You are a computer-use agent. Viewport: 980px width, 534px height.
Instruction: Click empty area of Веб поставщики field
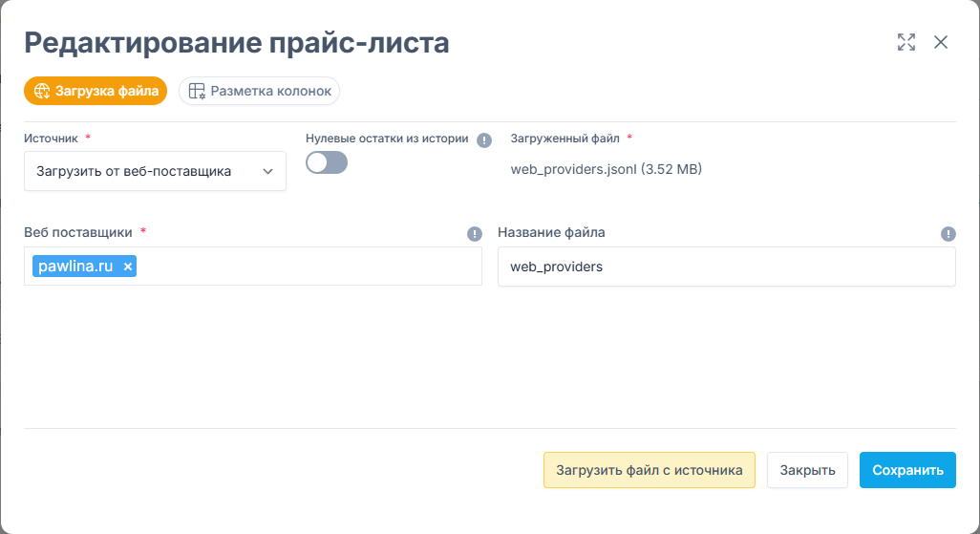tap(307, 267)
